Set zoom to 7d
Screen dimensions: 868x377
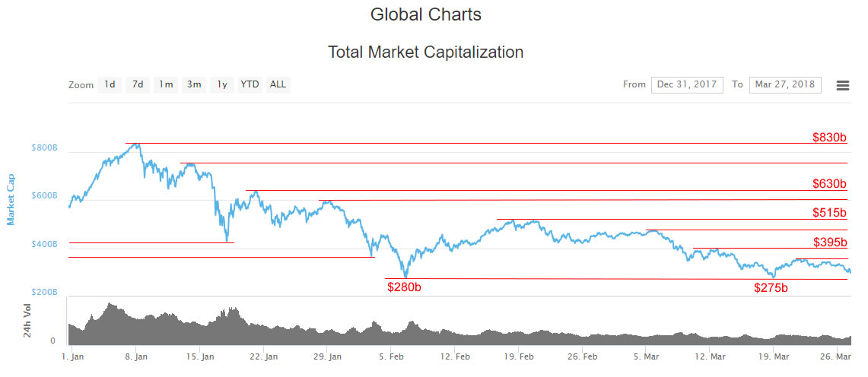pos(137,84)
